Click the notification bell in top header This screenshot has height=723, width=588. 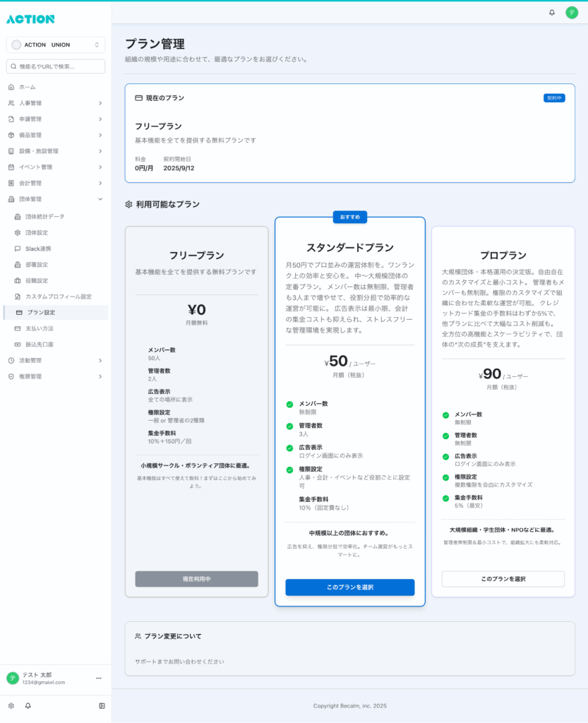552,13
